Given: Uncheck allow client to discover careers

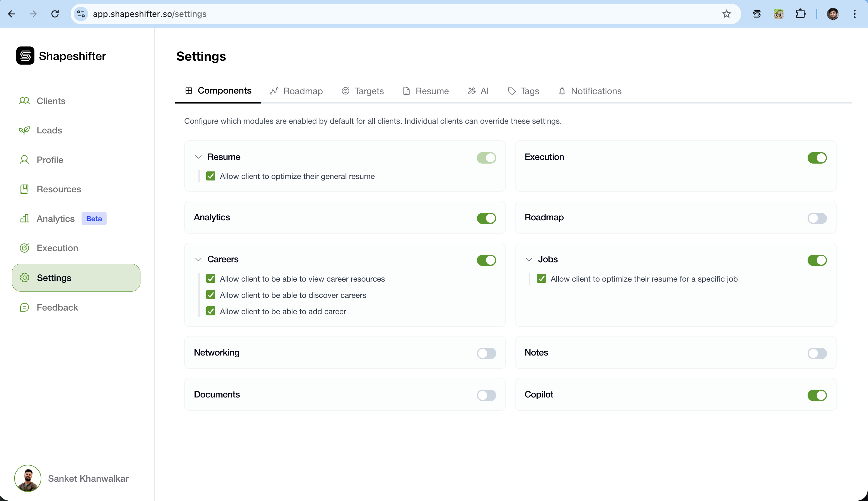Looking at the screenshot, I should pos(211,295).
